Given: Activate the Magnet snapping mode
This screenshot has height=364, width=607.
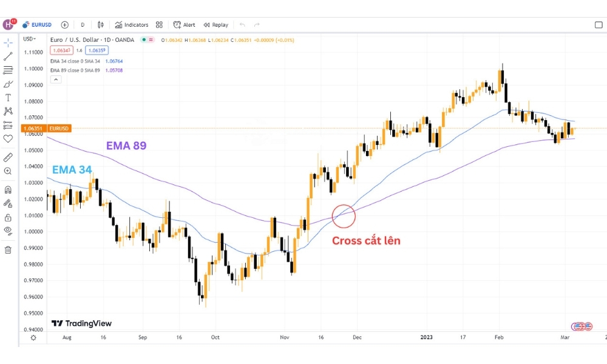Looking at the screenshot, I should pyautogui.click(x=8, y=188).
